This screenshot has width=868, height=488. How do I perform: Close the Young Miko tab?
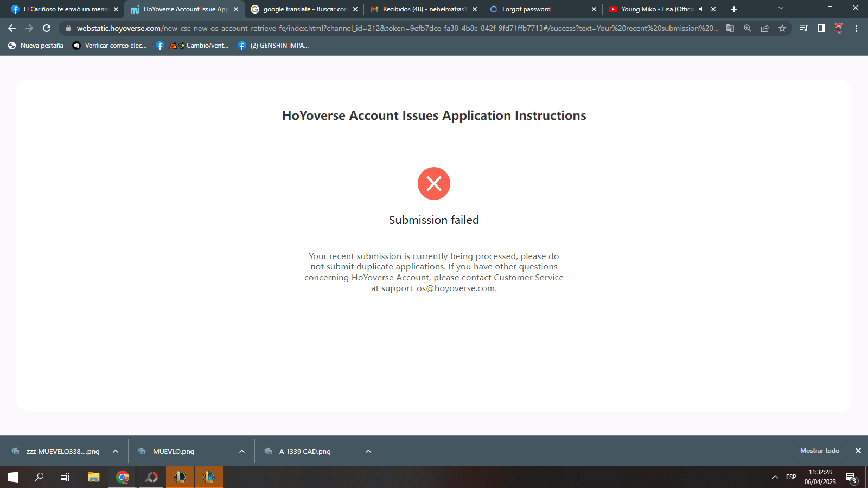click(x=713, y=9)
